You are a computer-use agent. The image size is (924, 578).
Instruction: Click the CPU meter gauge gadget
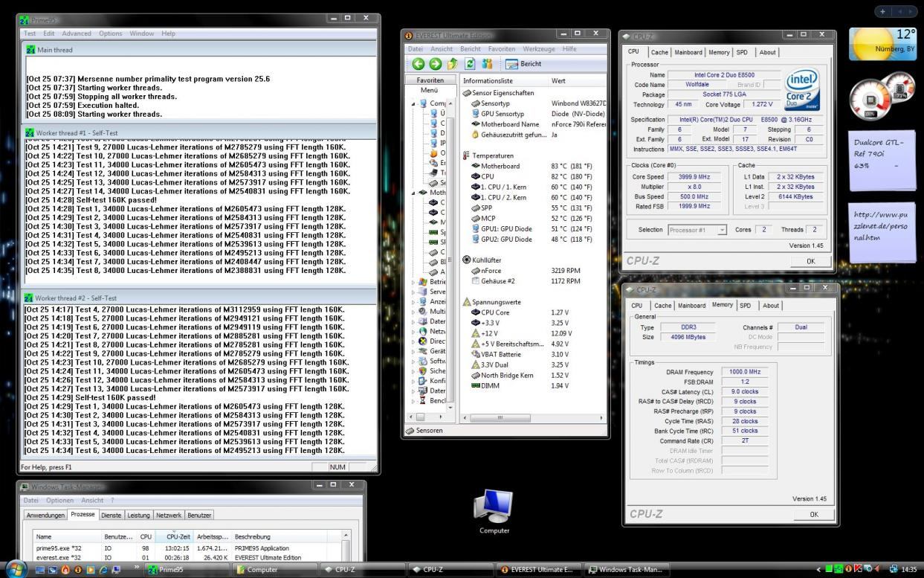(870, 100)
